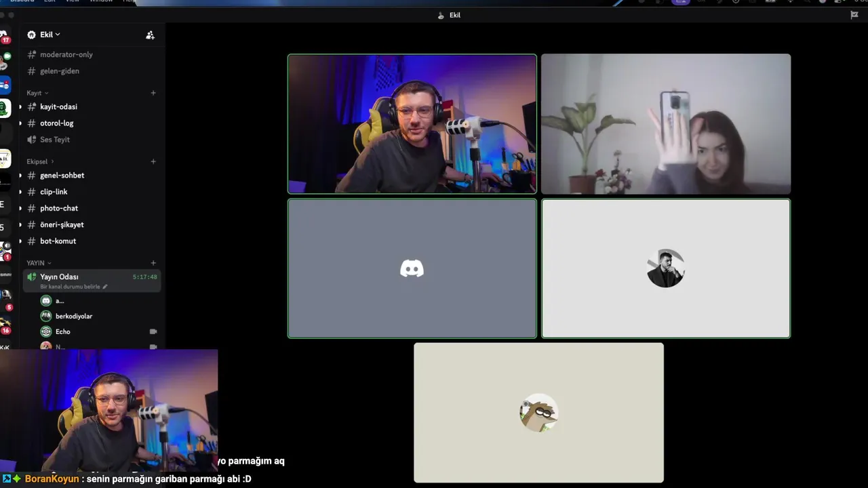Click the invite people icon beside Ekil
This screenshot has height=488, width=868.
point(150,35)
